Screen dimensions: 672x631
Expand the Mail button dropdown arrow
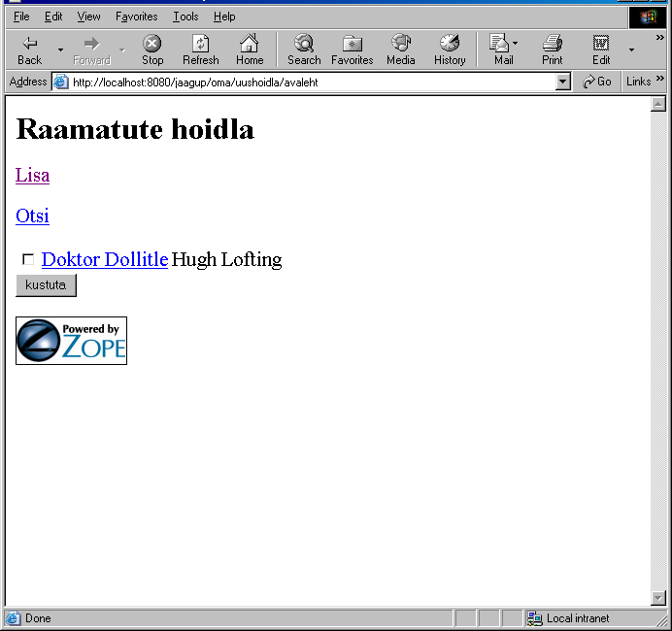(x=515, y=43)
